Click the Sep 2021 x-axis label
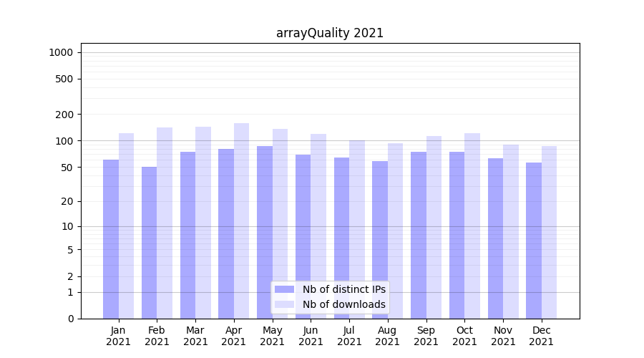The width and height of the screenshot is (644, 358). 426,336
